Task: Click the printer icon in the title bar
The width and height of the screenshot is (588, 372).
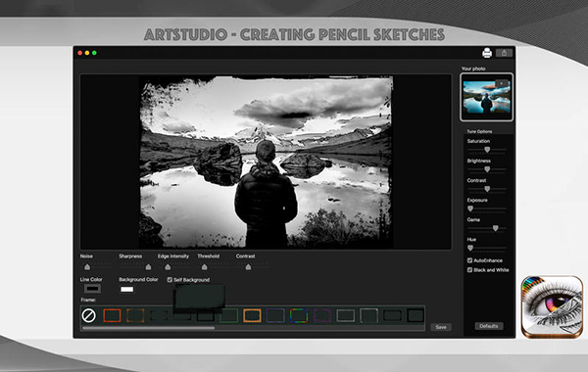Action: pyautogui.click(x=487, y=53)
